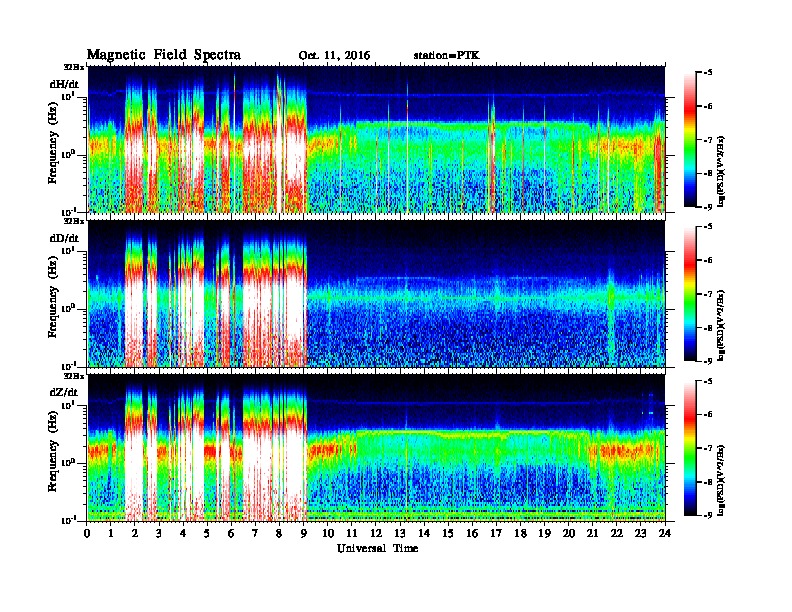Click hour 6 on the Universal Time axis

[231, 533]
